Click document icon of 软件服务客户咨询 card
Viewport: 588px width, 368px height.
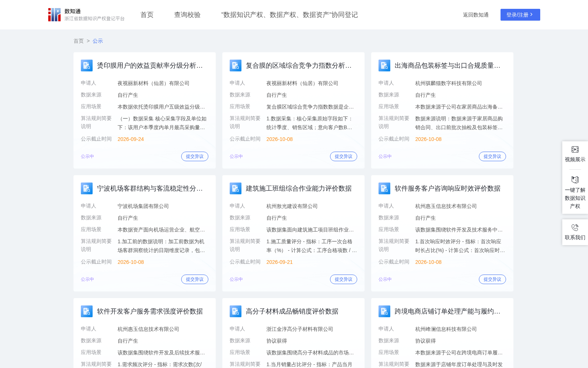tap(384, 188)
